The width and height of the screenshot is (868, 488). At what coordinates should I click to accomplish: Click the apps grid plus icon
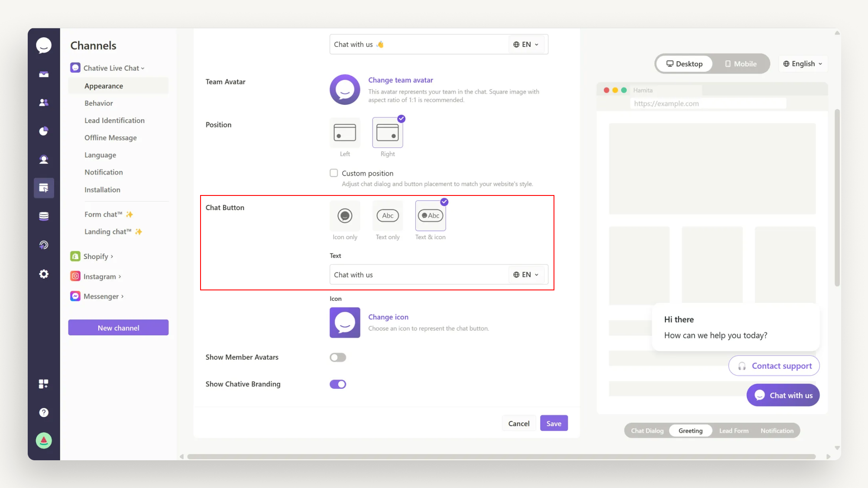click(44, 384)
